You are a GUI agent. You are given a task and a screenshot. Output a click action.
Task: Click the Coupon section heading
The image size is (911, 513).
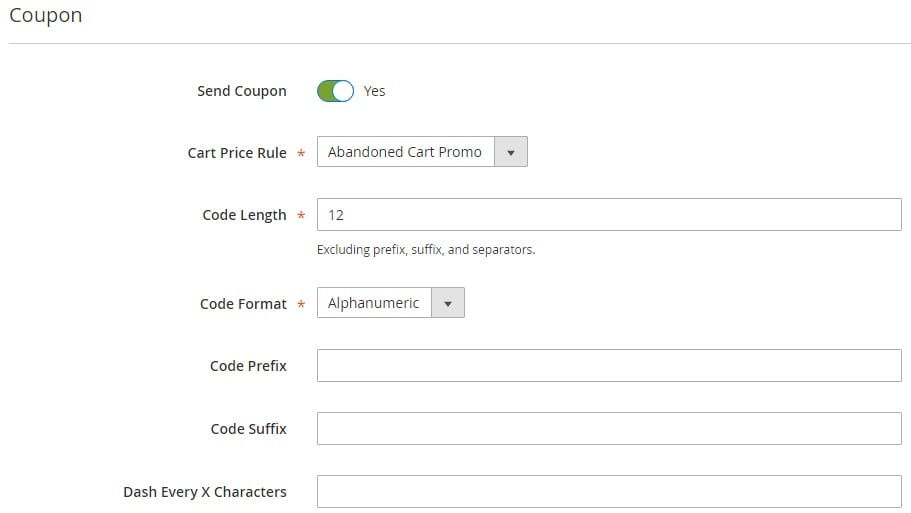(46, 15)
